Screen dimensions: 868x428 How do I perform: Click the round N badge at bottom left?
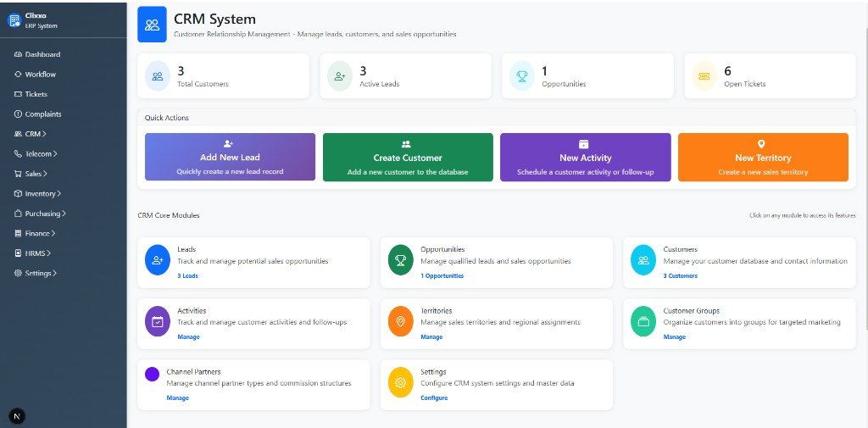(17, 416)
